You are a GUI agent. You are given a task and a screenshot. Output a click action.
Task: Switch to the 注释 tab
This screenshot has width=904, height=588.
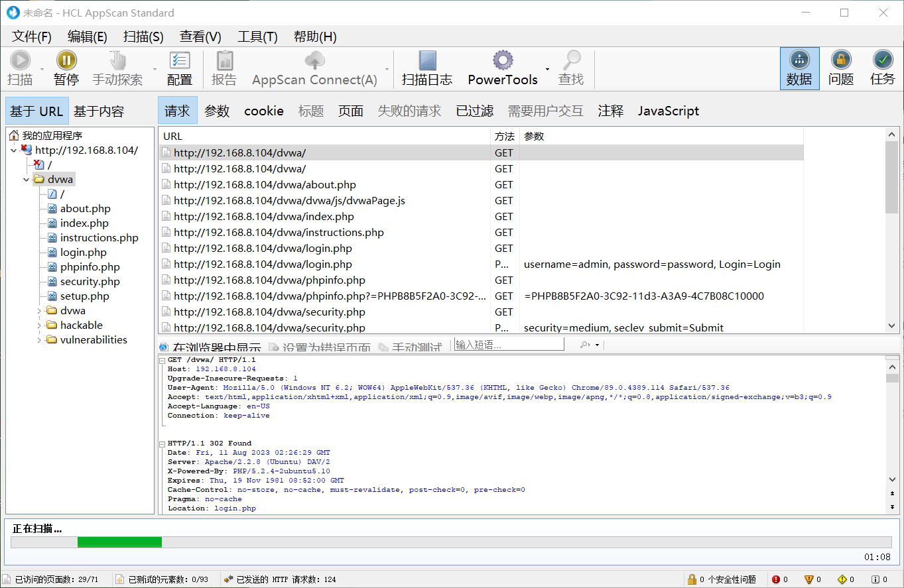(611, 111)
